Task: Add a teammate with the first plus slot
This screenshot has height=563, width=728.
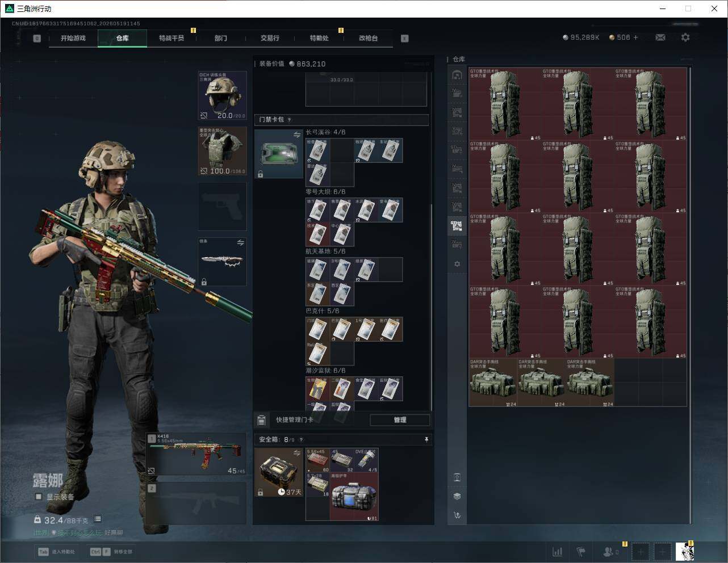Action: pyautogui.click(x=641, y=552)
